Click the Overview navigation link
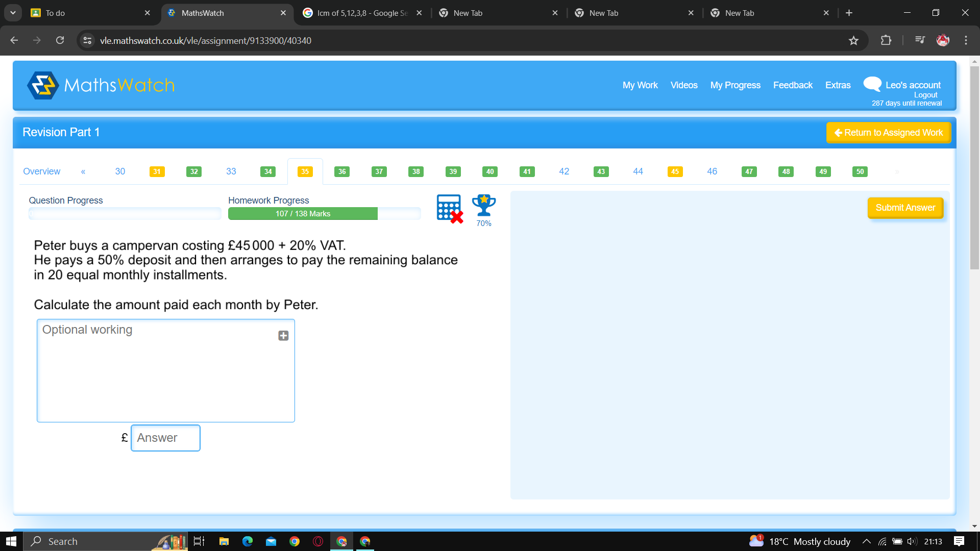The width and height of the screenshot is (980, 551). tap(41, 170)
